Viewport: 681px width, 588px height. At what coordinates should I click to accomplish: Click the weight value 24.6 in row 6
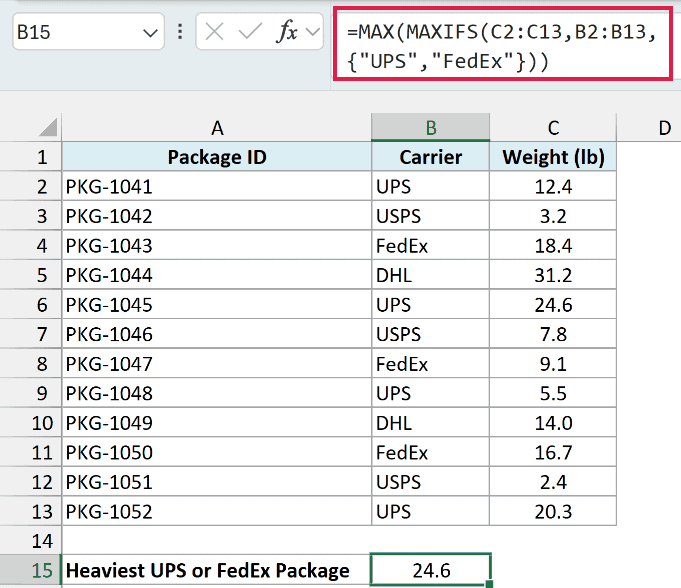[553, 304]
